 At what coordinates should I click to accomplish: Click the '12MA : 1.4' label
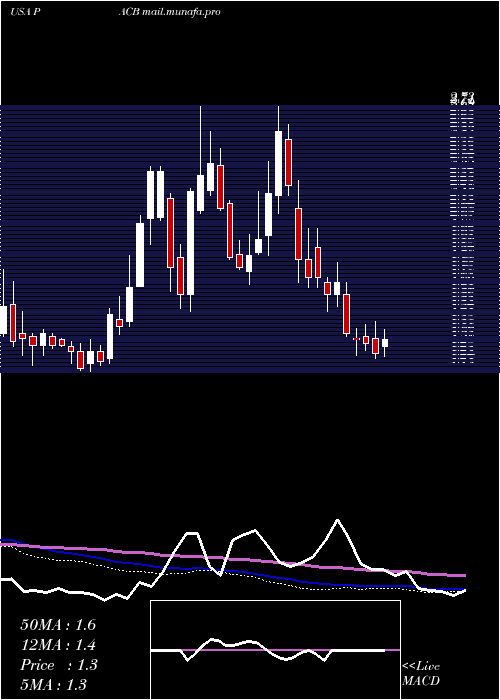coord(58,645)
